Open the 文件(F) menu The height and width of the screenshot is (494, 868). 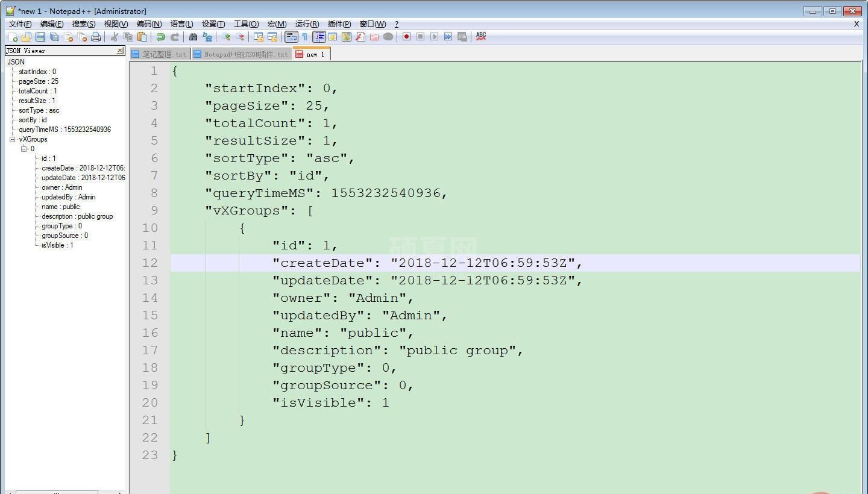pos(20,24)
